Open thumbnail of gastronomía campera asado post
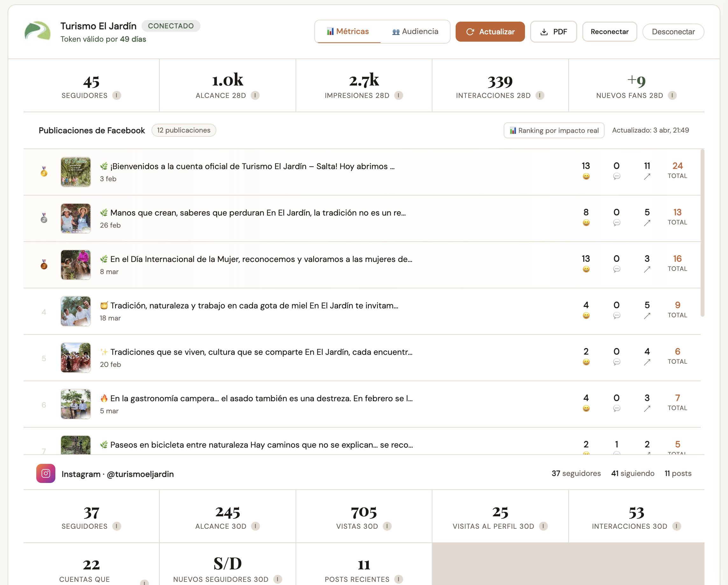 pyautogui.click(x=76, y=404)
